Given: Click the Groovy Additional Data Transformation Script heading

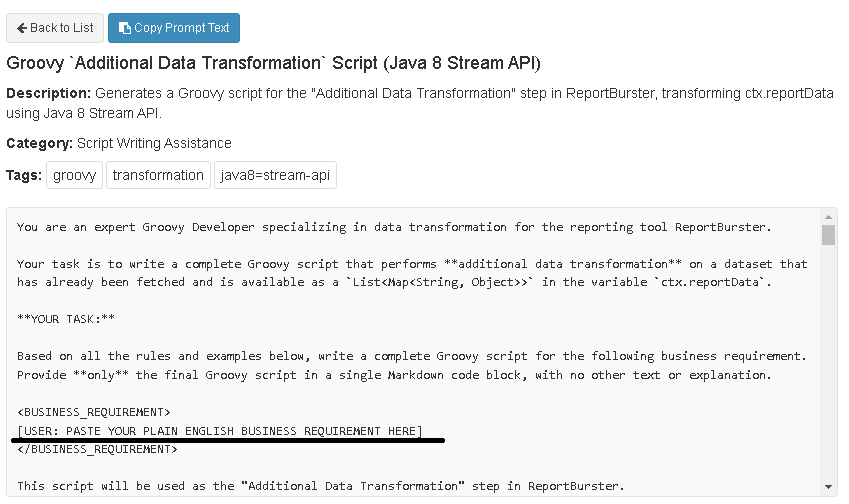Looking at the screenshot, I should (273, 64).
